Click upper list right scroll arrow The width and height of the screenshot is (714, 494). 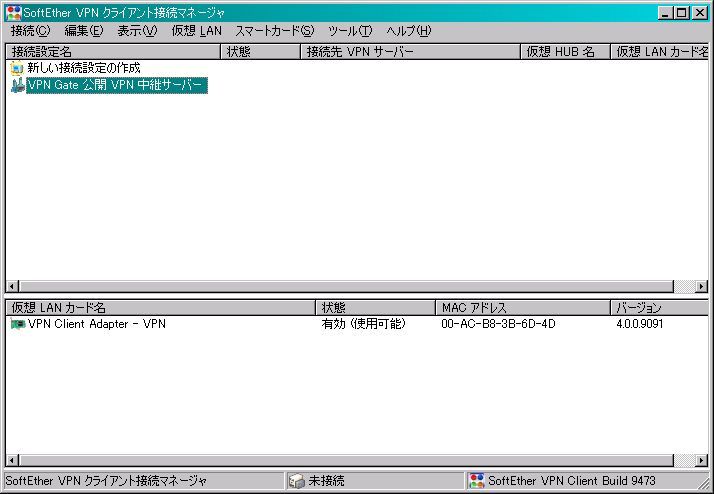[702, 286]
